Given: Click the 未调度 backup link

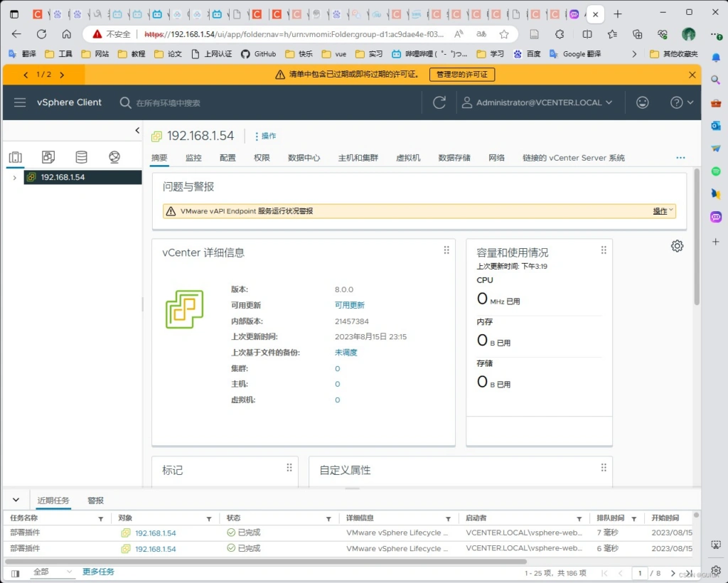Looking at the screenshot, I should 346,353.
